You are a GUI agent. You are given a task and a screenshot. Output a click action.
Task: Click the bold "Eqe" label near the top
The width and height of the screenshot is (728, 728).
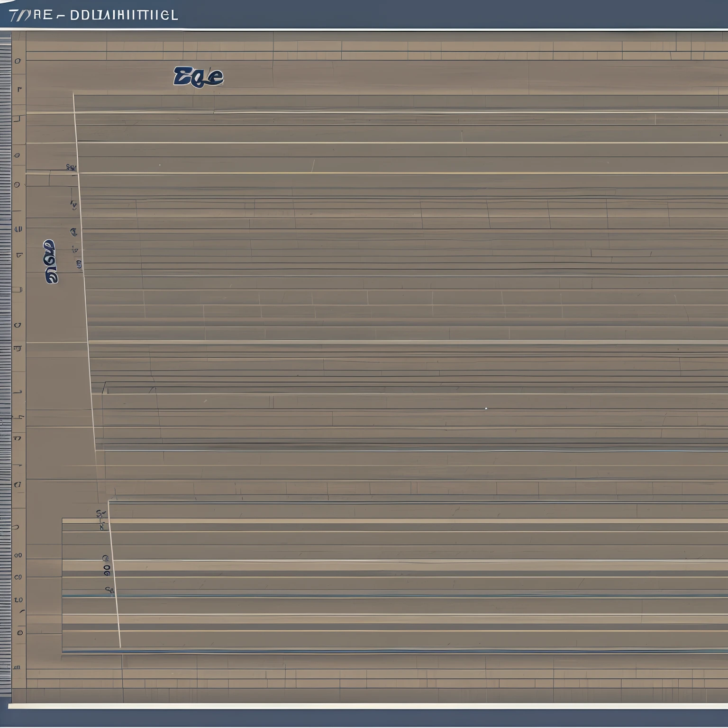click(x=198, y=77)
